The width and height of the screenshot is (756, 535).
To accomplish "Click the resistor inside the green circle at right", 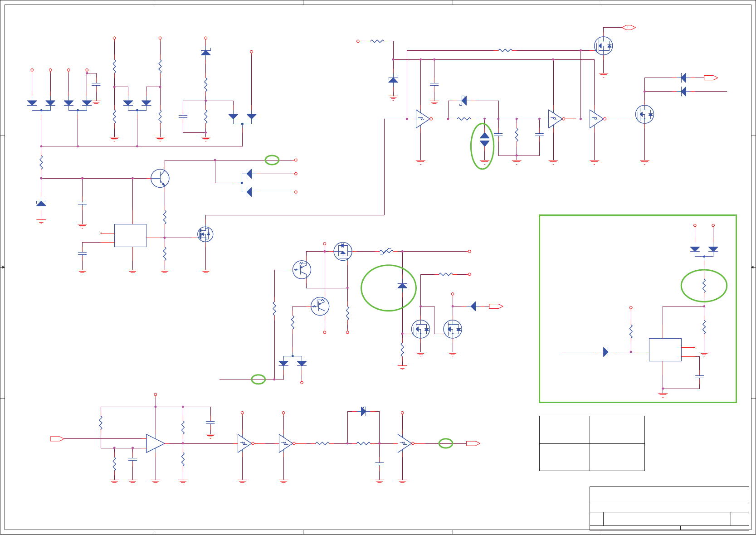I will click(704, 286).
